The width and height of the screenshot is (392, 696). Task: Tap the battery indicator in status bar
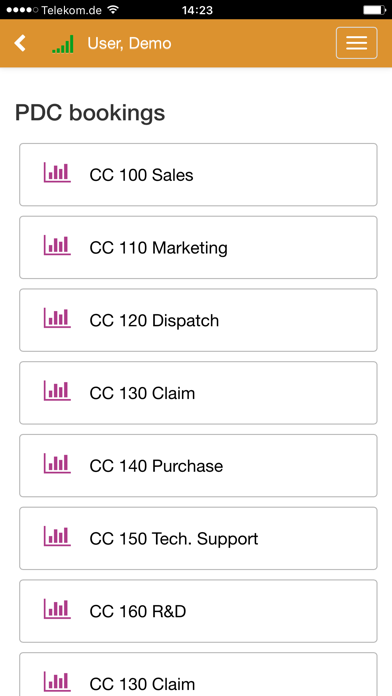[x=374, y=9]
